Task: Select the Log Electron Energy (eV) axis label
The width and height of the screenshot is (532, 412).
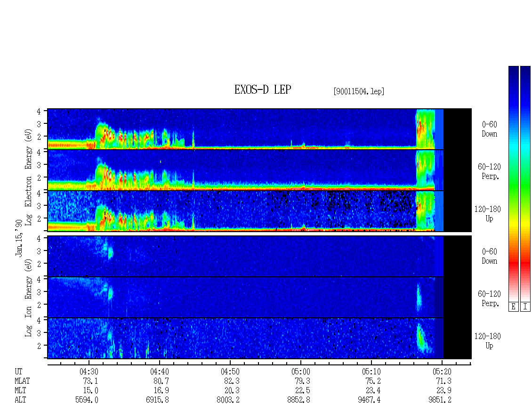Action: [x=29, y=177]
